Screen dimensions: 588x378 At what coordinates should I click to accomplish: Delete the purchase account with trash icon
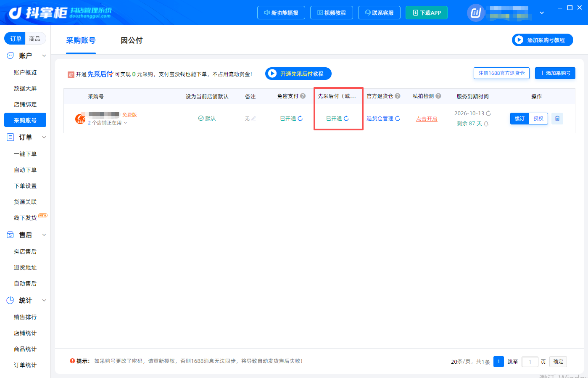tap(557, 119)
